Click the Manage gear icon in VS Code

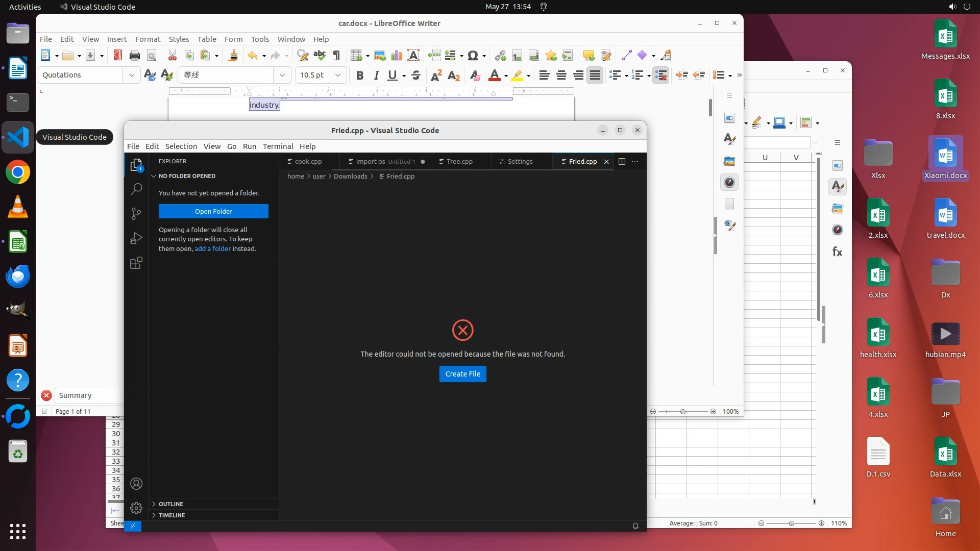[x=136, y=508]
